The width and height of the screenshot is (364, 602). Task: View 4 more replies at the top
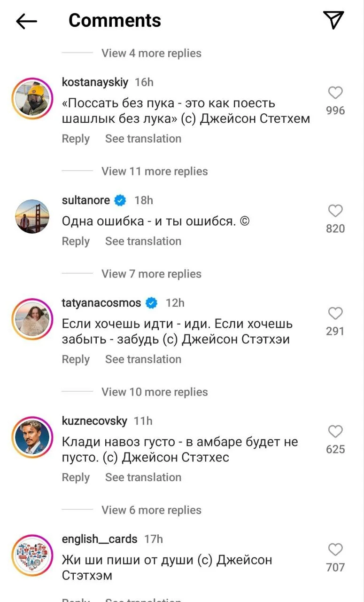coord(151,53)
